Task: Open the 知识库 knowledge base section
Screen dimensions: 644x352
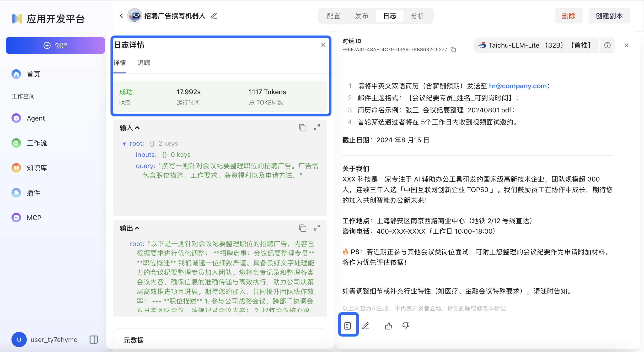Action: pos(37,168)
